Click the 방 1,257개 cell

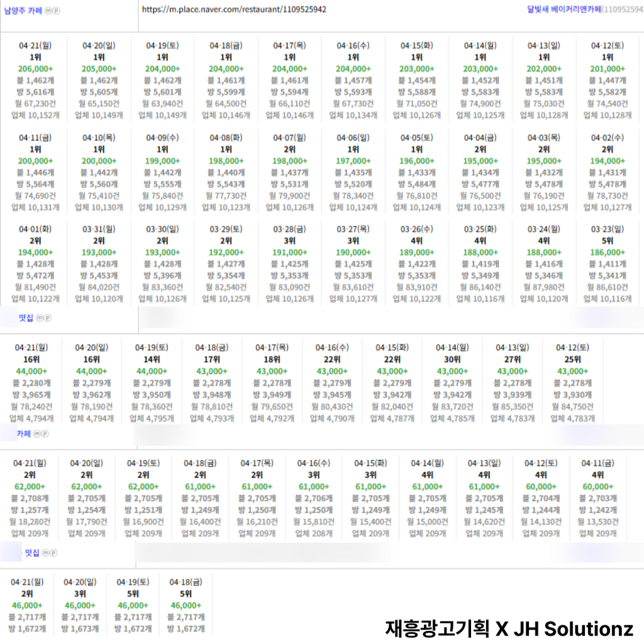30,510
